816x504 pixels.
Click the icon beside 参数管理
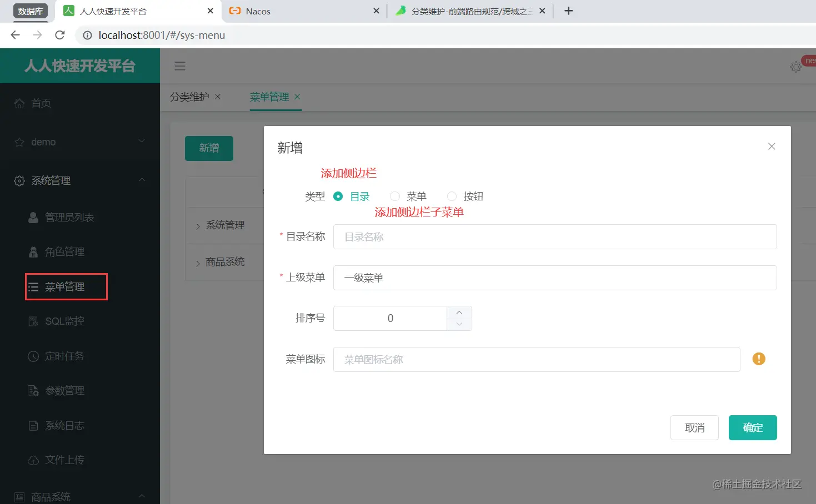[33, 391]
